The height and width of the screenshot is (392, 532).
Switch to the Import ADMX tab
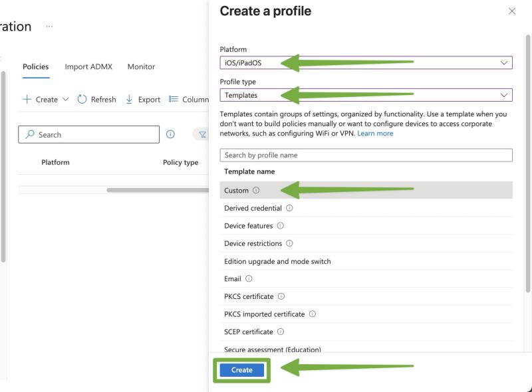[x=90, y=66]
